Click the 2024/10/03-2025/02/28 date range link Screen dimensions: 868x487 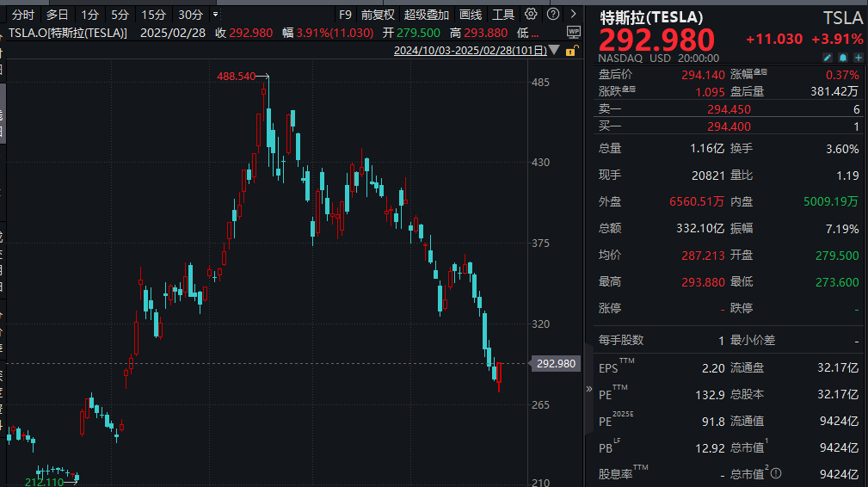(x=470, y=51)
